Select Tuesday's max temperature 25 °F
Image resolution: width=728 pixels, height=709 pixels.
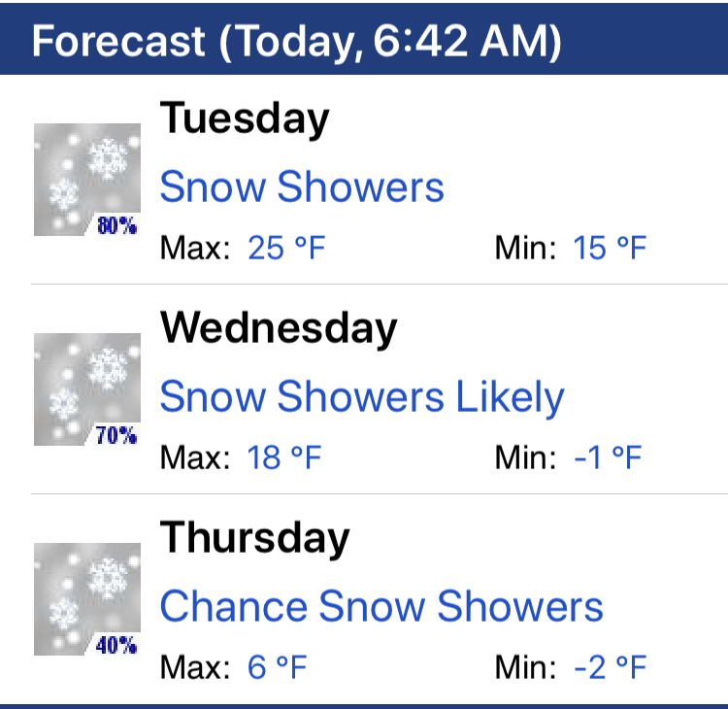(x=286, y=248)
